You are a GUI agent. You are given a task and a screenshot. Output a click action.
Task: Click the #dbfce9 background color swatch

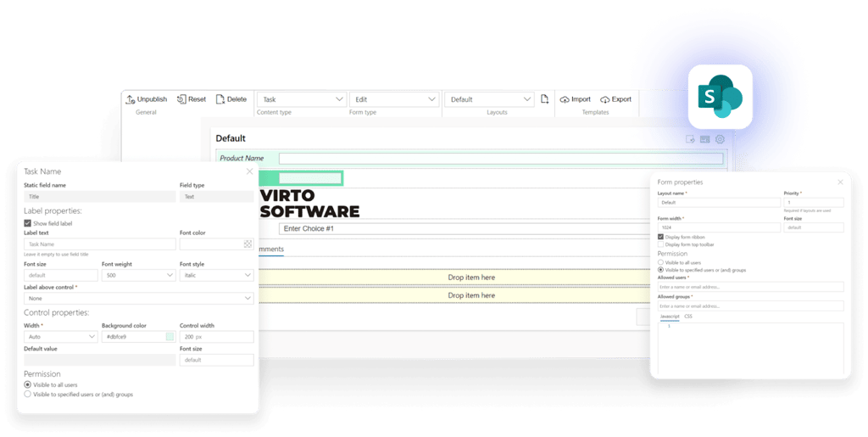coord(170,337)
